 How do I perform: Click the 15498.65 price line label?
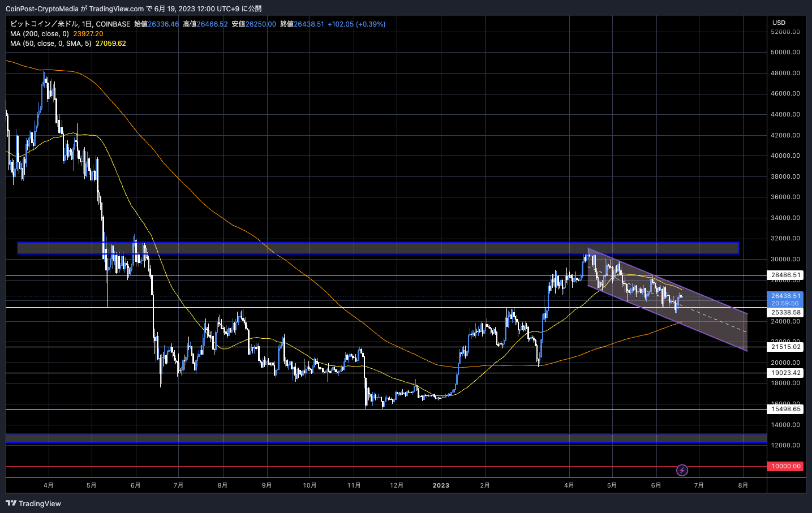(x=786, y=409)
